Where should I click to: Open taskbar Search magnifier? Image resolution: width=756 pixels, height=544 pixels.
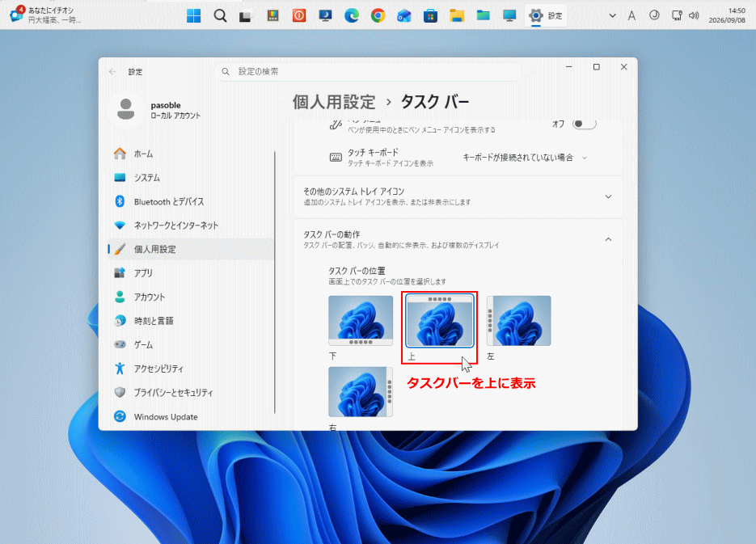coord(220,16)
